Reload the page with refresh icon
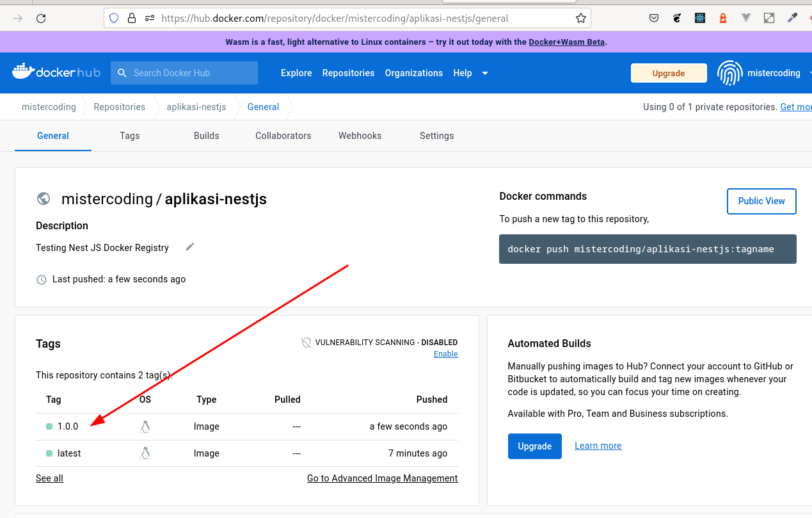 pos(41,19)
